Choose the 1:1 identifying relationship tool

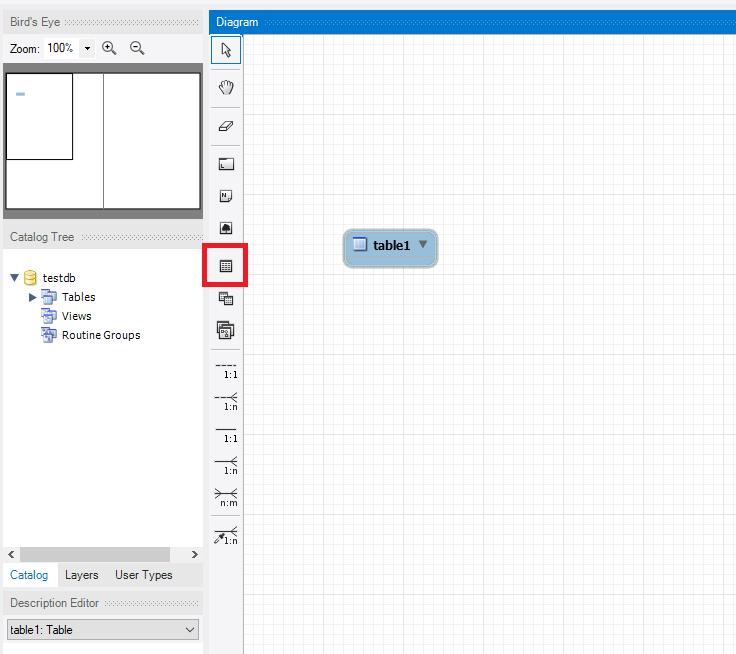[x=226, y=434]
